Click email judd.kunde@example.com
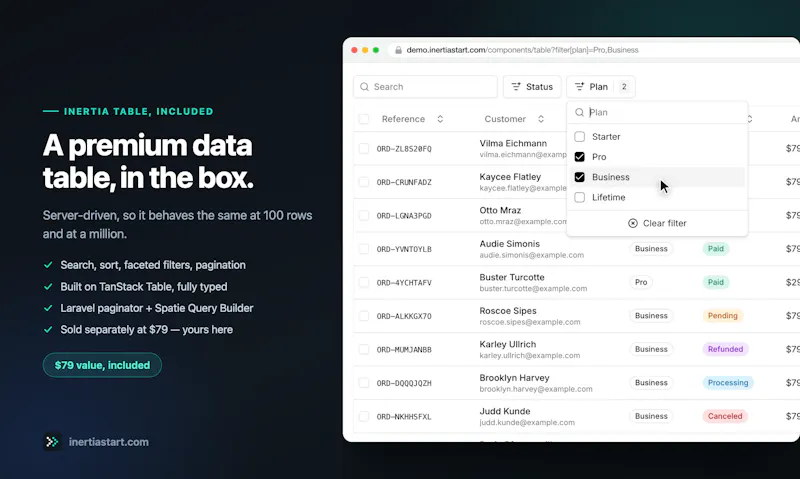The height and width of the screenshot is (479, 800). [527, 422]
